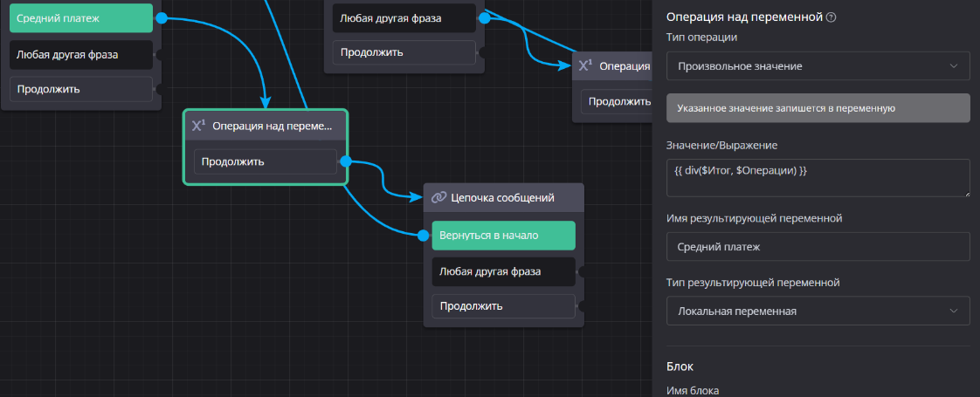
Task: Click the chevron arrow next to Локальная переменная
Action: point(953,311)
